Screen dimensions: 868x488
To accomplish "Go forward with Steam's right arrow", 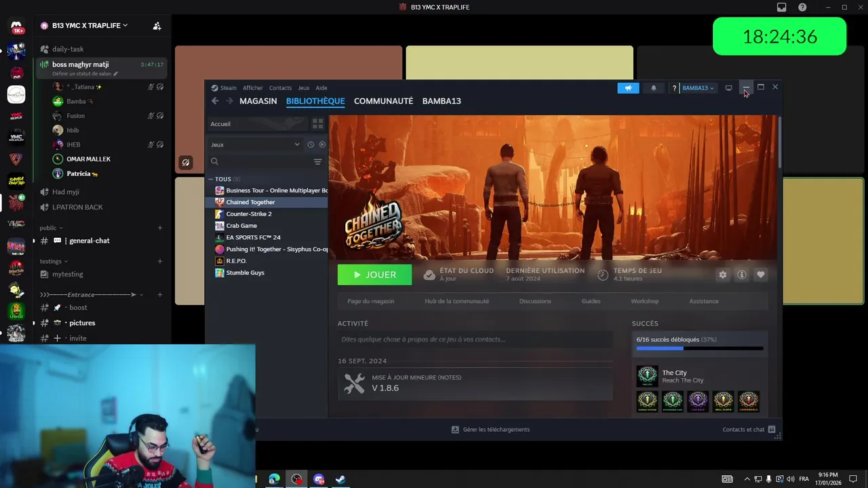I will [229, 101].
